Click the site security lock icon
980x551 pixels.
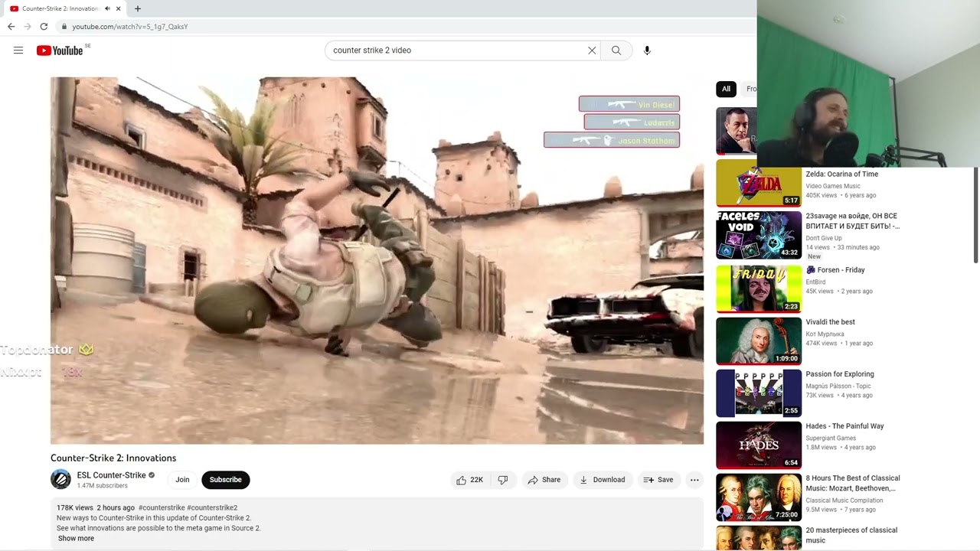coord(64,27)
